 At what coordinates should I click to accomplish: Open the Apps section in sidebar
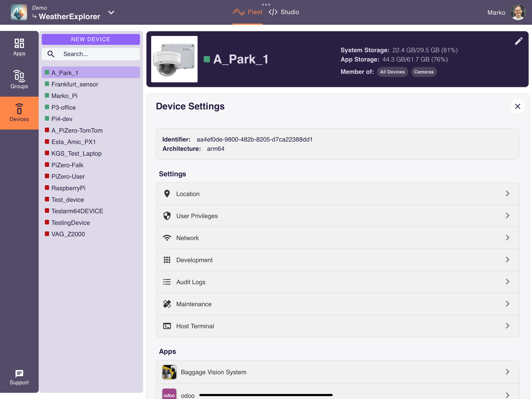(x=19, y=47)
